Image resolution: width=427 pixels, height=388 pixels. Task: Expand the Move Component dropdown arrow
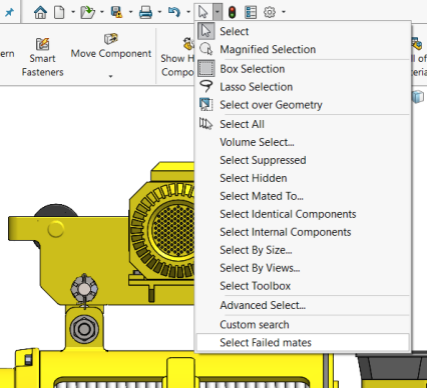click(111, 76)
